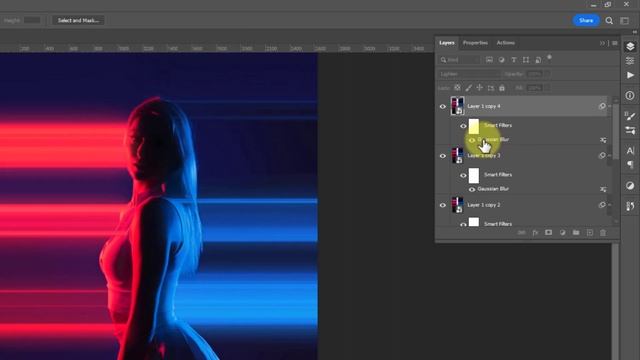The height and width of the screenshot is (360, 640).
Task: Open blending options for copy 4 Gaussian Blur
Action: (x=603, y=140)
